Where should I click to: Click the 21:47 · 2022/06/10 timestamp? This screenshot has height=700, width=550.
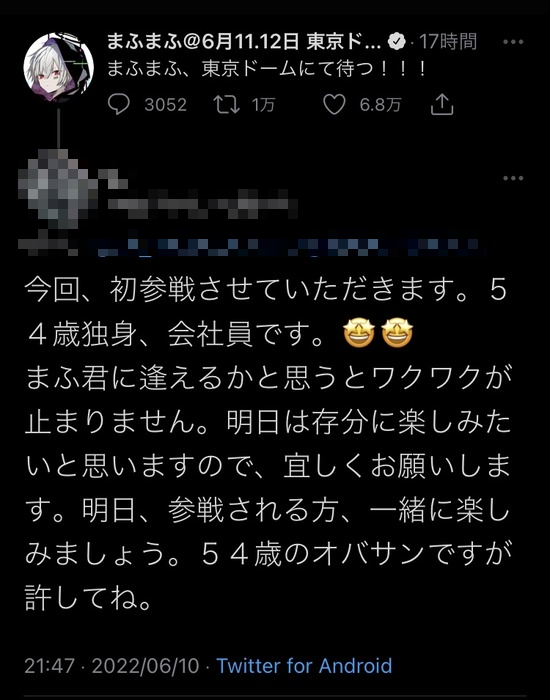click(x=112, y=666)
